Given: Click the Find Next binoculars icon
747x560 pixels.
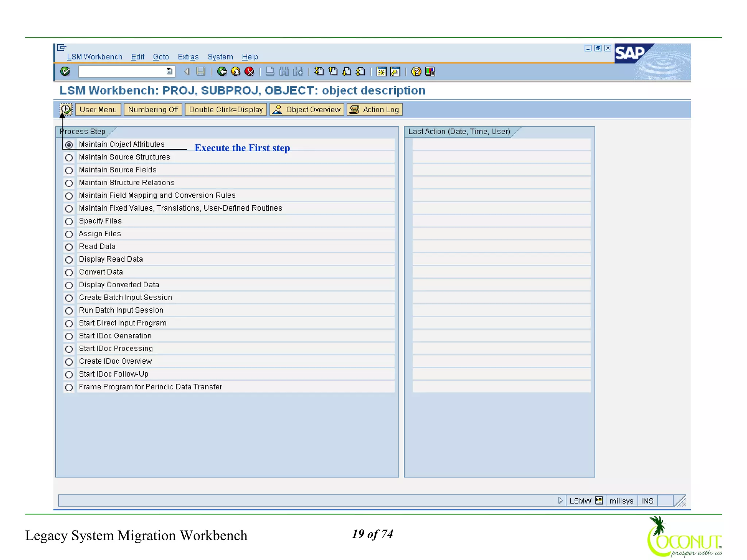Looking at the screenshot, I should (298, 71).
